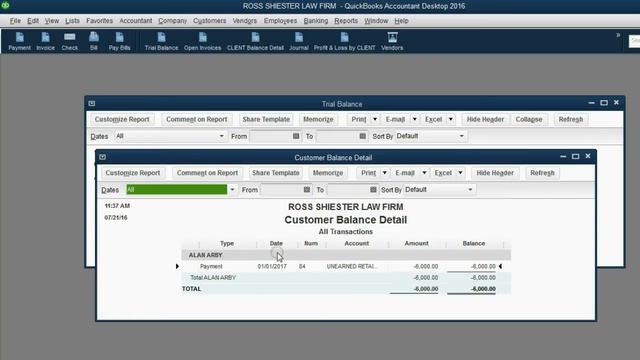Select the Payment transaction row type cell
This screenshot has width=640, height=360.
point(211,266)
